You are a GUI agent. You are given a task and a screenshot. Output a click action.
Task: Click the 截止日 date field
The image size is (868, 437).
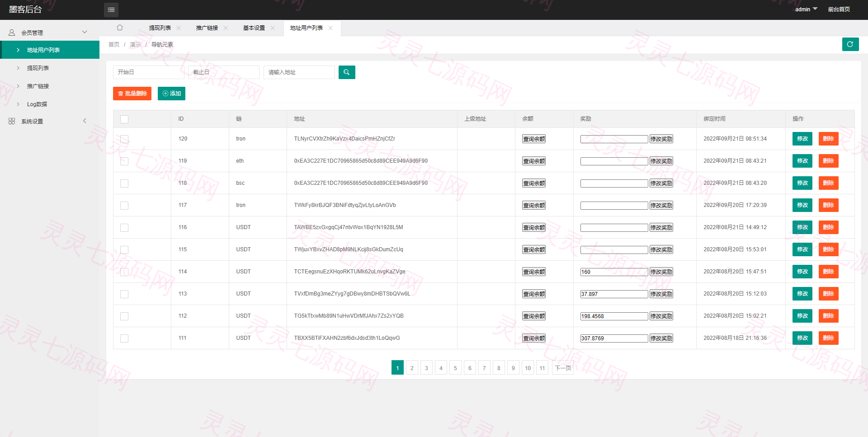point(224,72)
